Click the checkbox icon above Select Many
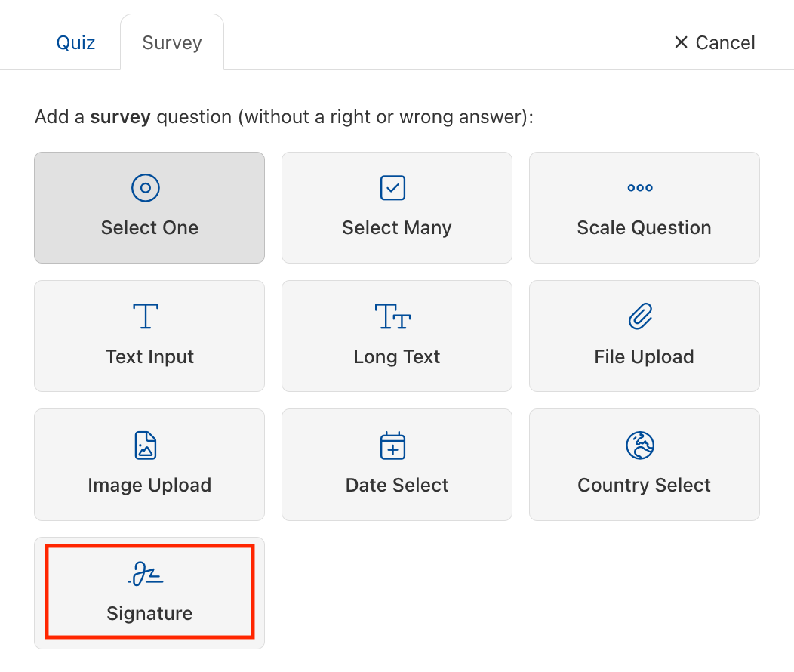 coord(392,188)
